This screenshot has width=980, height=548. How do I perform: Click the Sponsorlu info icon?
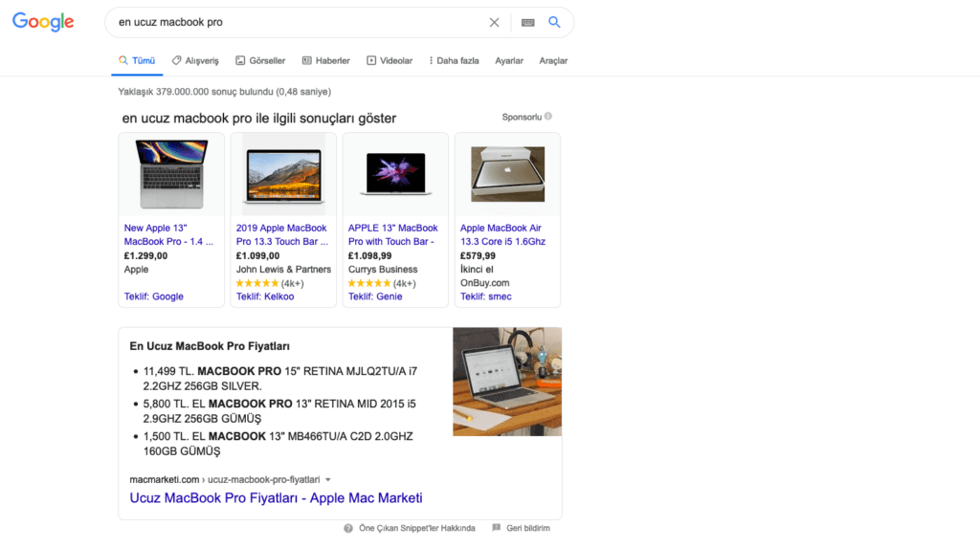(x=548, y=117)
